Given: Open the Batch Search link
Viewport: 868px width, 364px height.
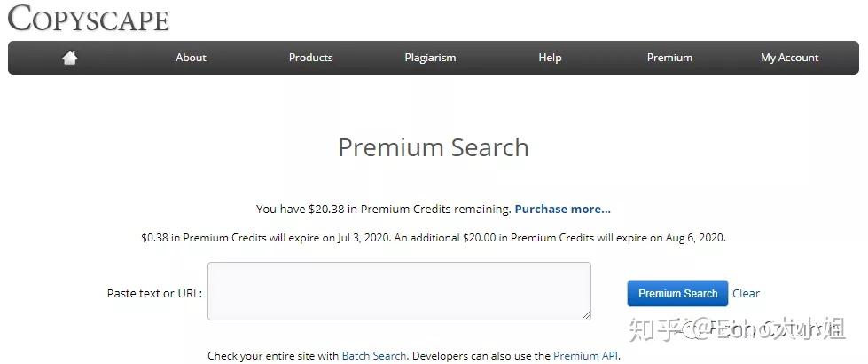Looking at the screenshot, I should [374, 356].
